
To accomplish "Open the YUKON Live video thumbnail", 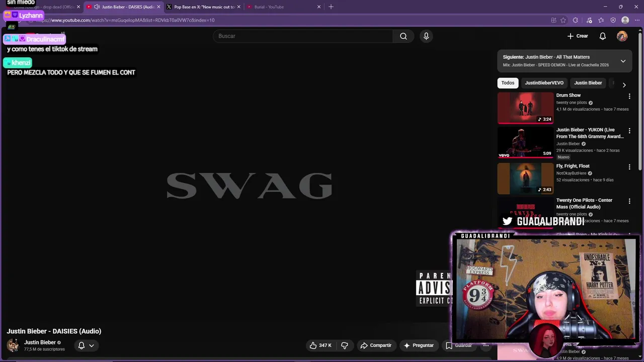I will tap(525, 142).
